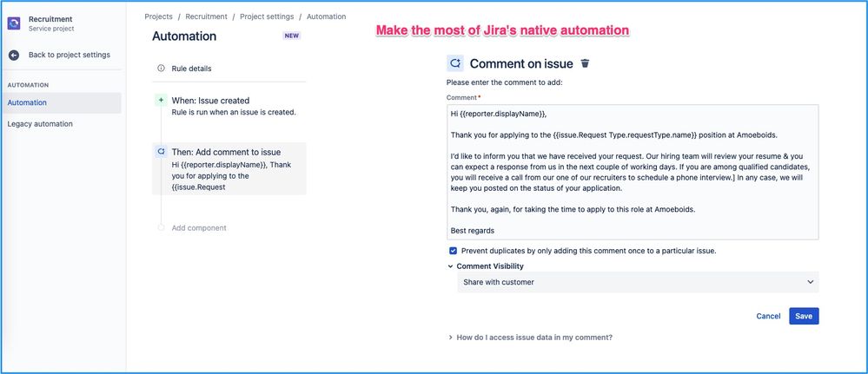
Task: Click the Comment on issue header icon
Action: click(455, 63)
